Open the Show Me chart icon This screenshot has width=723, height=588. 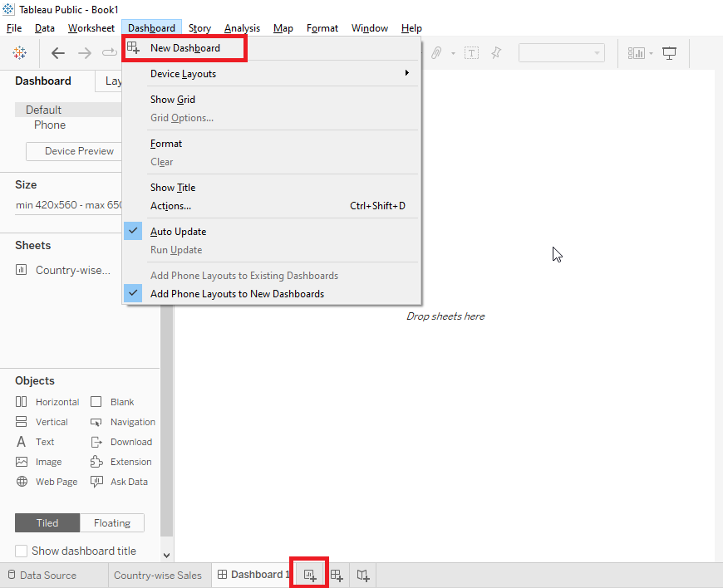click(x=636, y=53)
